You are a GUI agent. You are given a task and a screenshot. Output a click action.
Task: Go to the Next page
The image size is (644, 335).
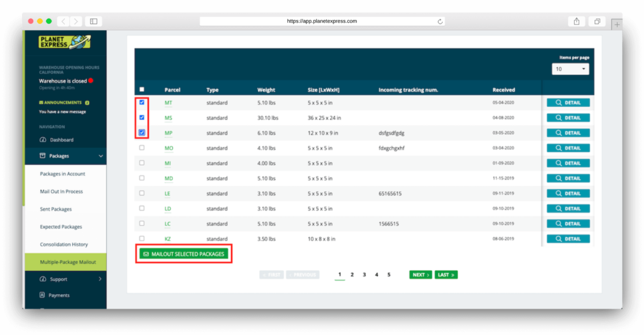[421, 275]
